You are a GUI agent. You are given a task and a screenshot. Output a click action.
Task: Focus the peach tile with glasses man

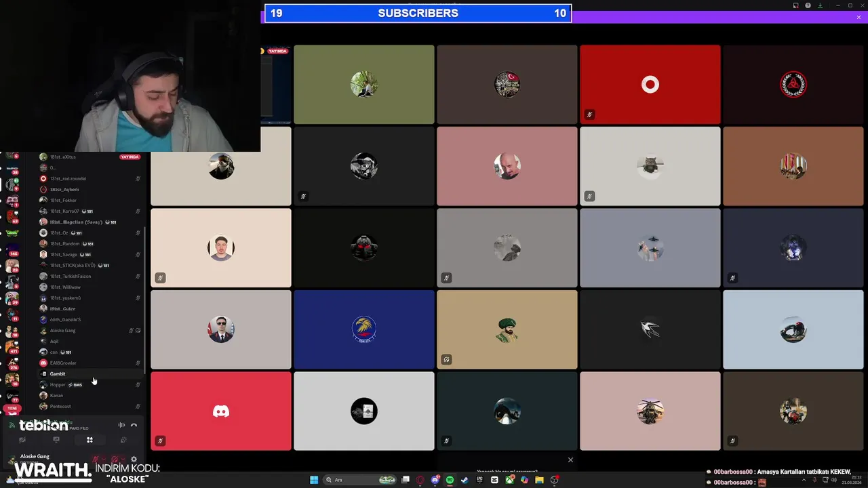[x=221, y=247]
